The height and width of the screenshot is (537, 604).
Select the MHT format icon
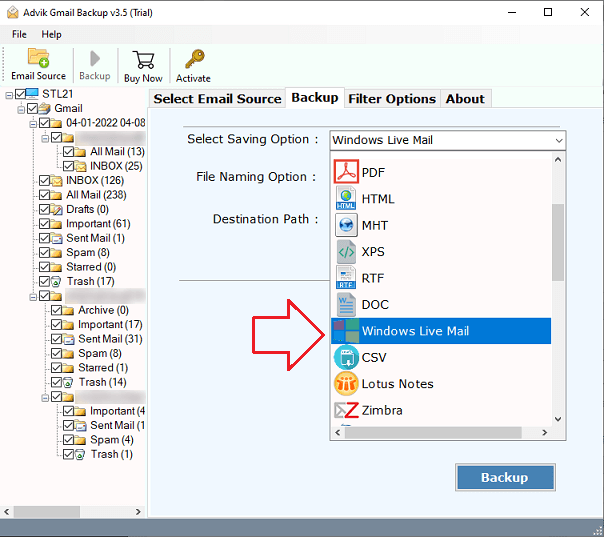(346, 225)
